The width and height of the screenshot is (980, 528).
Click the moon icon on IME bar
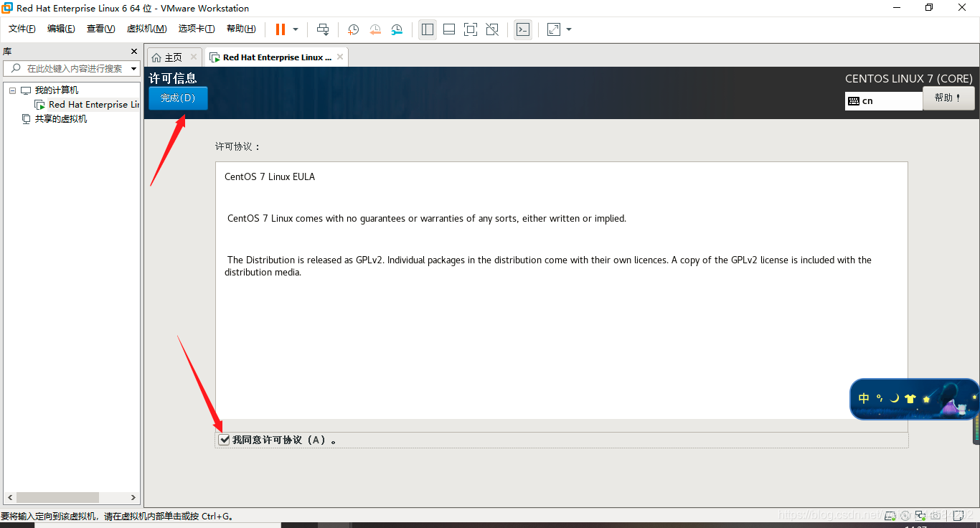[x=895, y=398]
